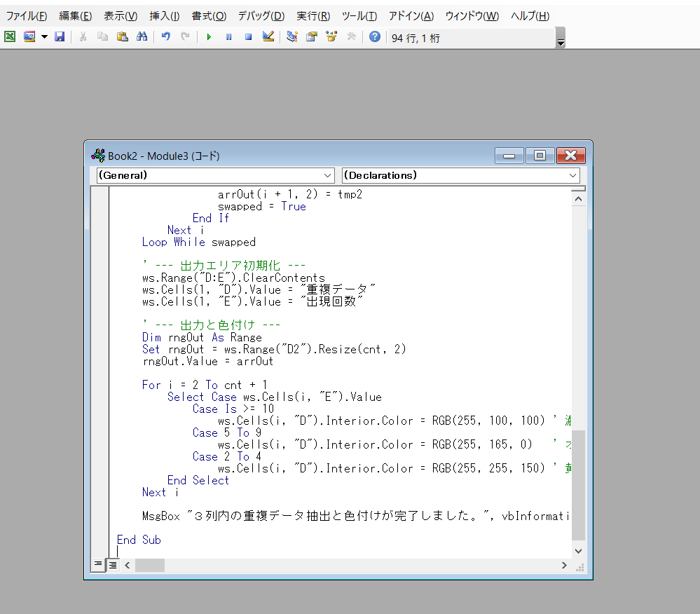
Task: Close the Module3 code window
Action: 570,156
